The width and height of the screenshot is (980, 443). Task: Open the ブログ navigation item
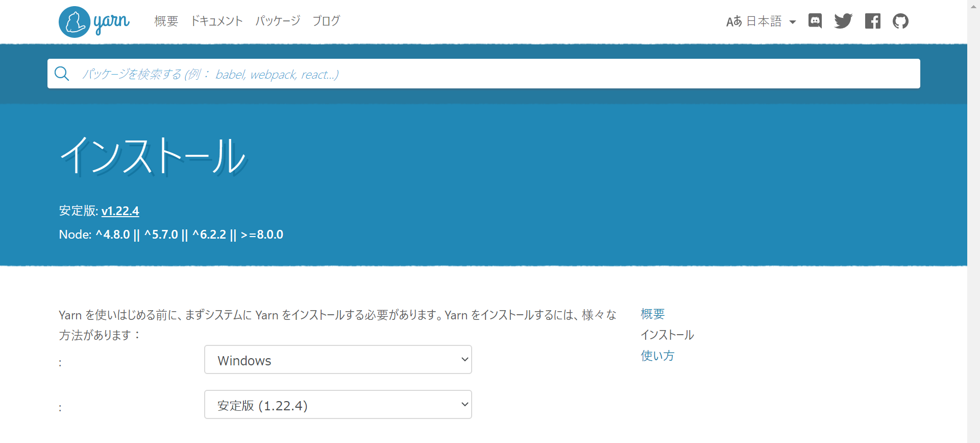(x=326, y=21)
